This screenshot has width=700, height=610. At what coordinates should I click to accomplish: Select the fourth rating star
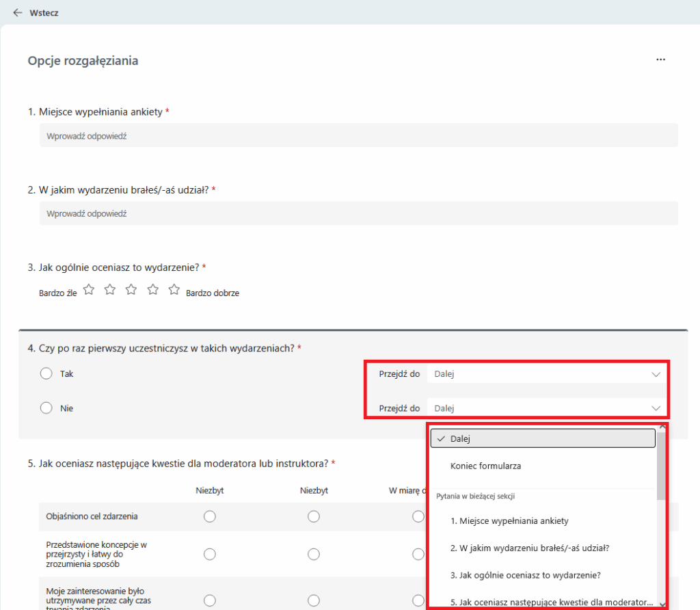tap(153, 290)
